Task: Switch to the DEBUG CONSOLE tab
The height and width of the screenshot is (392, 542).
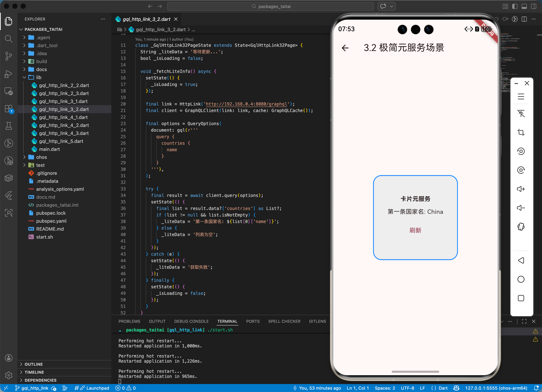Action: pos(191,321)
